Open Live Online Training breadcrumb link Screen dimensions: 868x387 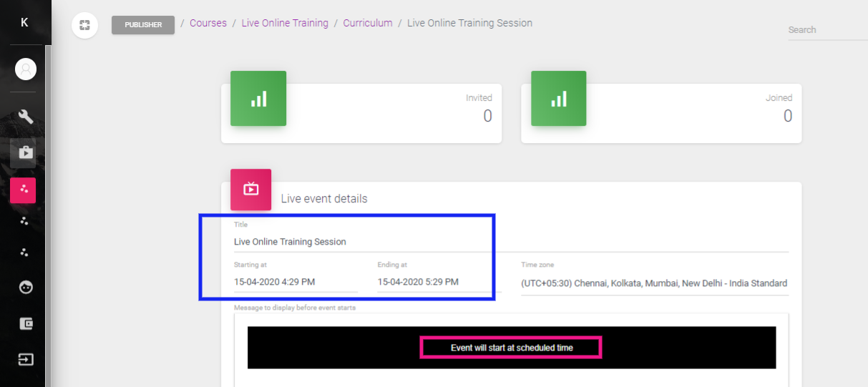tap(285, 23)
